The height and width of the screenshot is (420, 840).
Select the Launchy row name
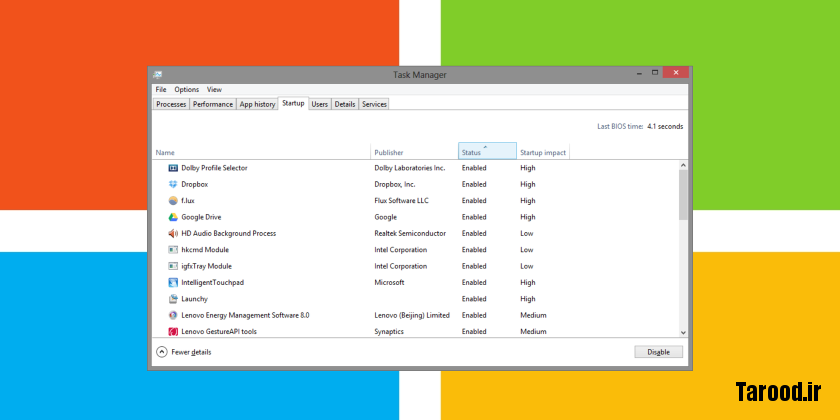click(194, 299)
